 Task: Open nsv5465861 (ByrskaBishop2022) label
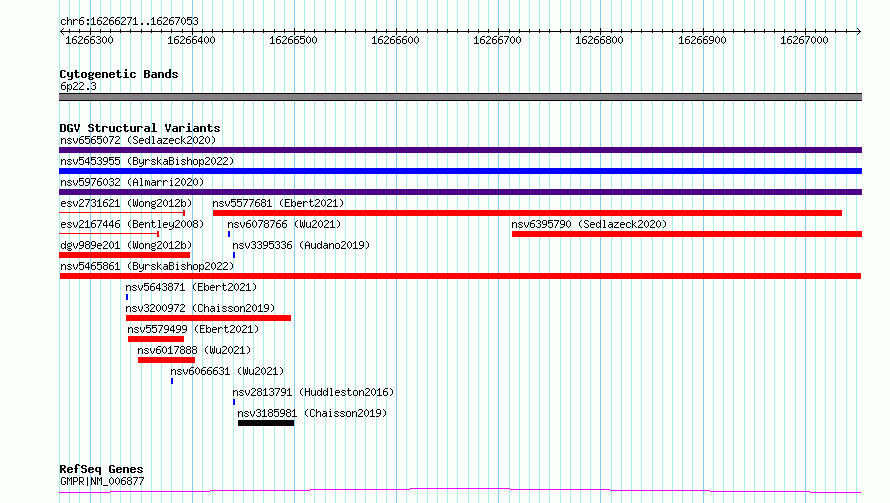pyautogui.click(x=147, y=266)
